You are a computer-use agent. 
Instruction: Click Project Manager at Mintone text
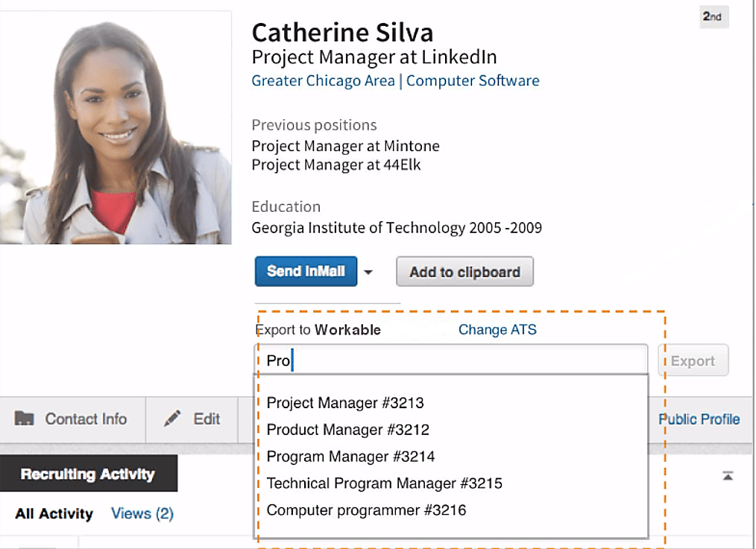point(346,146)
